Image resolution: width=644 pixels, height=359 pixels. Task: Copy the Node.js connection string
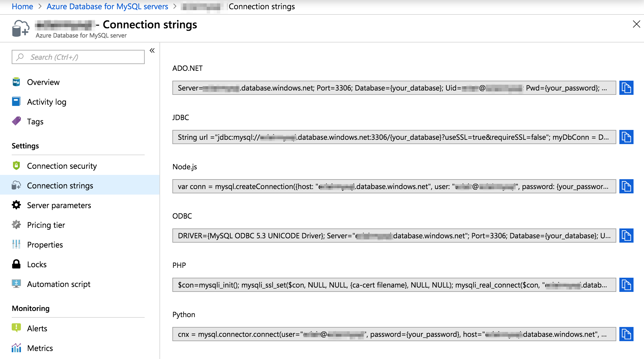[626, 186]
